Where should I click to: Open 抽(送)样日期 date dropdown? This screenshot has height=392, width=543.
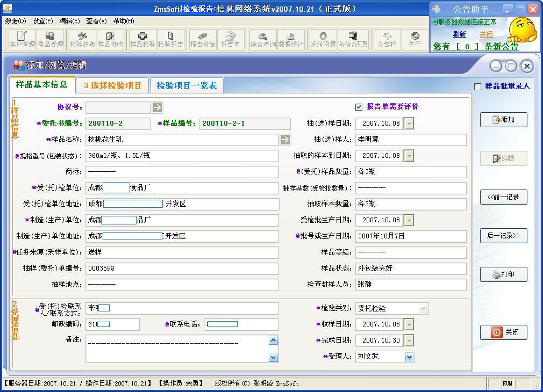point(409,124)
